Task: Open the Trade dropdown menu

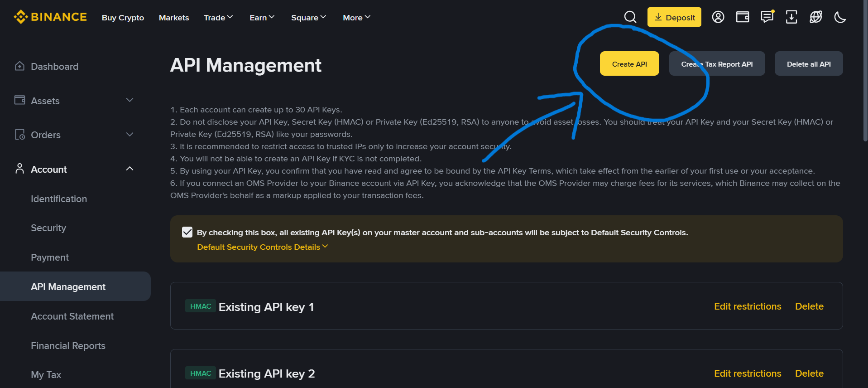Action: point(218,17)
